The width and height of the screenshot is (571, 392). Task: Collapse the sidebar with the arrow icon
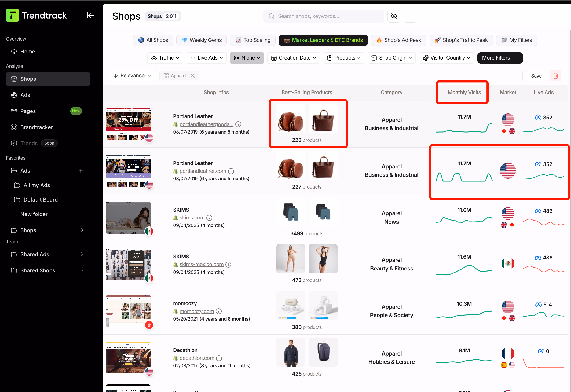(90, 15)
